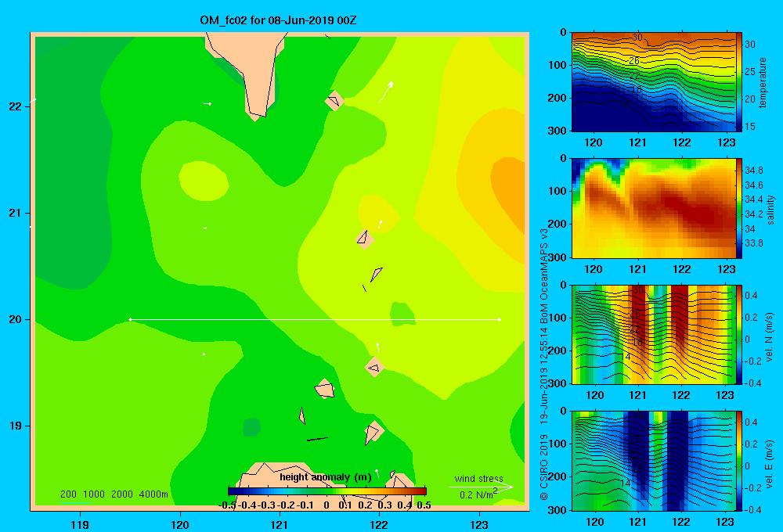783x532 pixels.
Task: Click the 200 depth contour legend entry
Action: 68,494
